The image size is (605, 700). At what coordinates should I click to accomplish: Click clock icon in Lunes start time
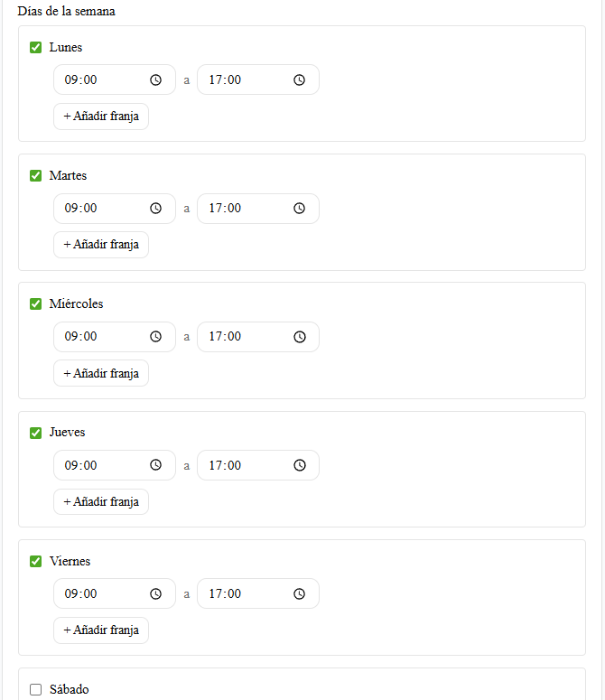(156, 79)
